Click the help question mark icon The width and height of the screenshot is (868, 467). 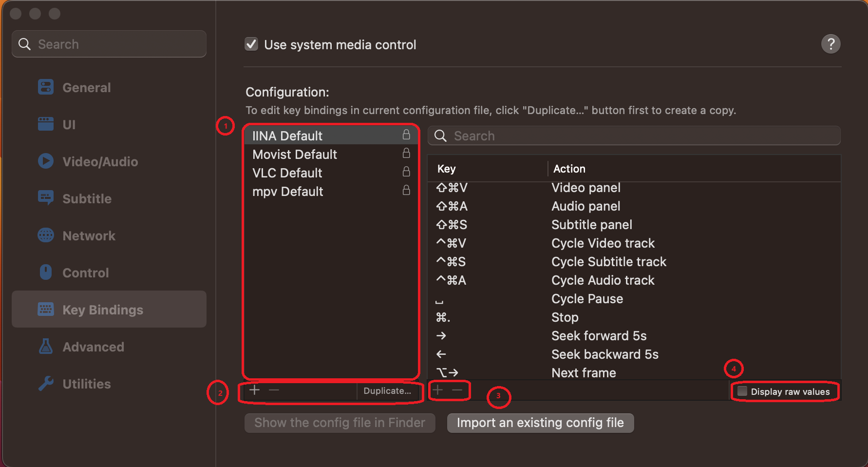point(831,44)
